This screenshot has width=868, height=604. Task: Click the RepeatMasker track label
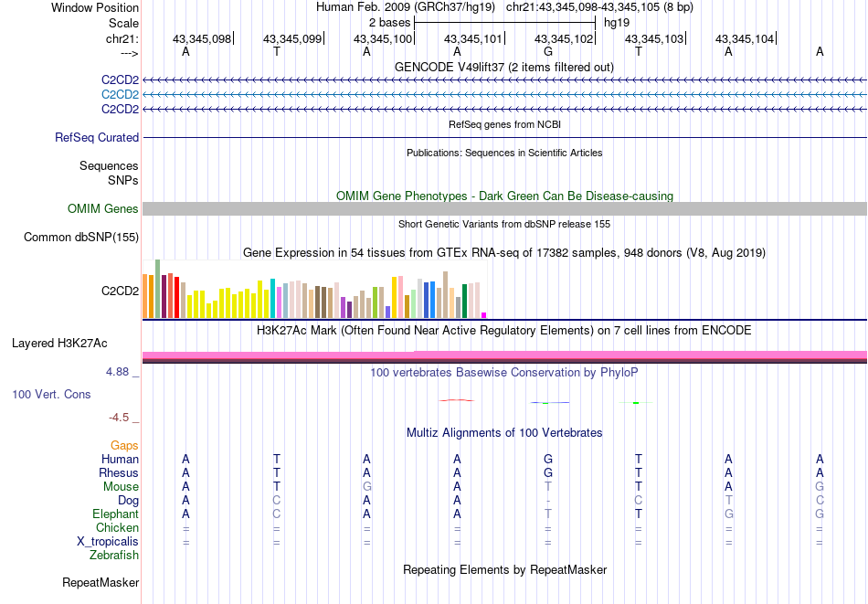coord(101,582)
